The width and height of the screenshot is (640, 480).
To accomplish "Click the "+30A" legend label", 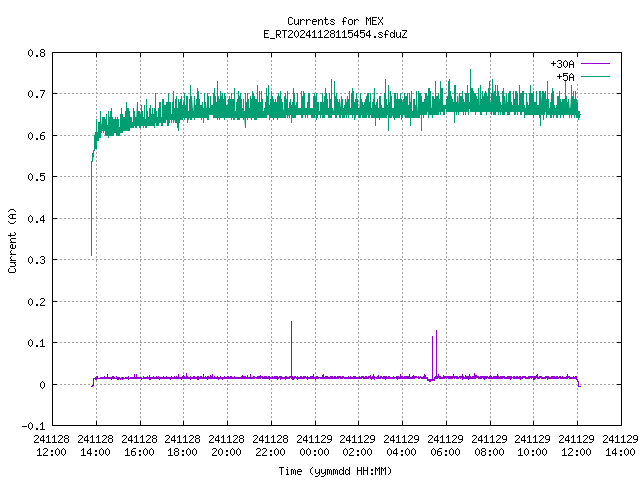I will 562,64.
